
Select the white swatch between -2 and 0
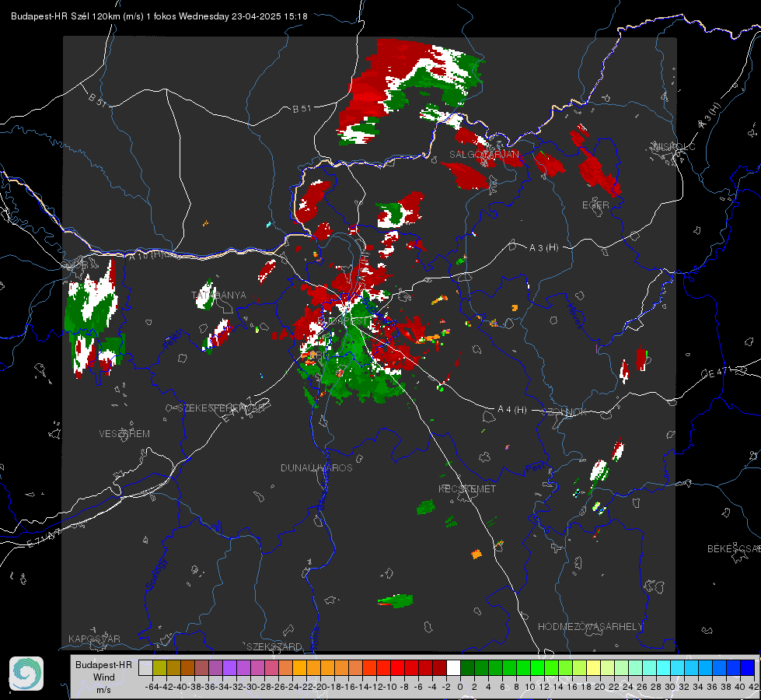tap(453, 668)
